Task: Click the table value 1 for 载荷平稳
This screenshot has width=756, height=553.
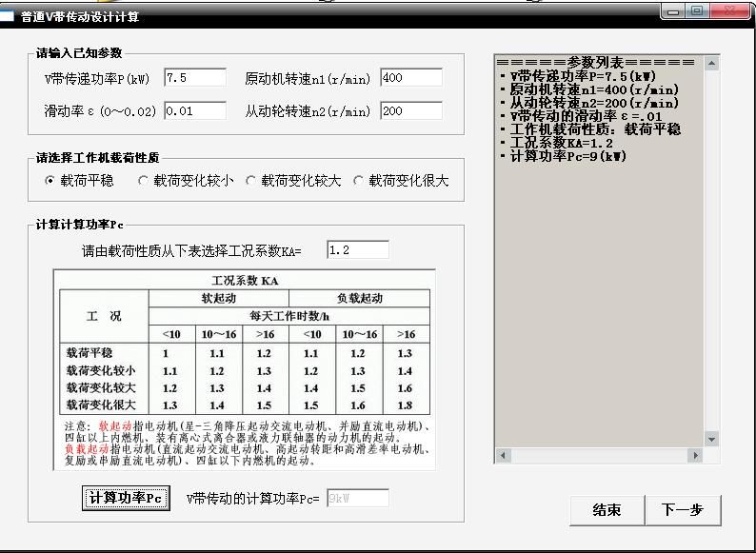Action: [x=166, y=353]
